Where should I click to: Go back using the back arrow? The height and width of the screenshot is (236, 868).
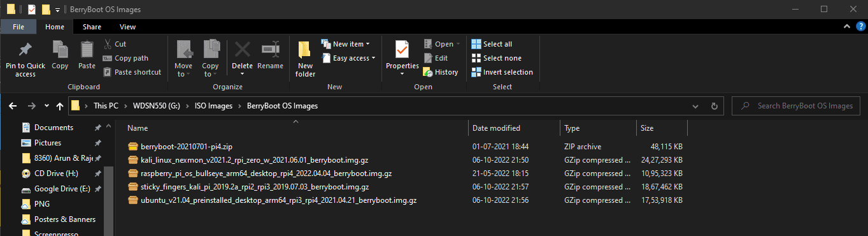(12, 106)
